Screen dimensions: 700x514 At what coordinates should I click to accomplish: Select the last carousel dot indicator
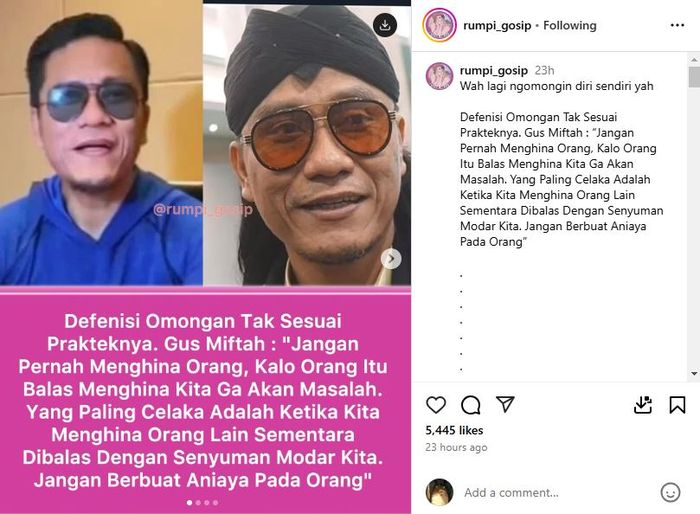tap(216, 503)
